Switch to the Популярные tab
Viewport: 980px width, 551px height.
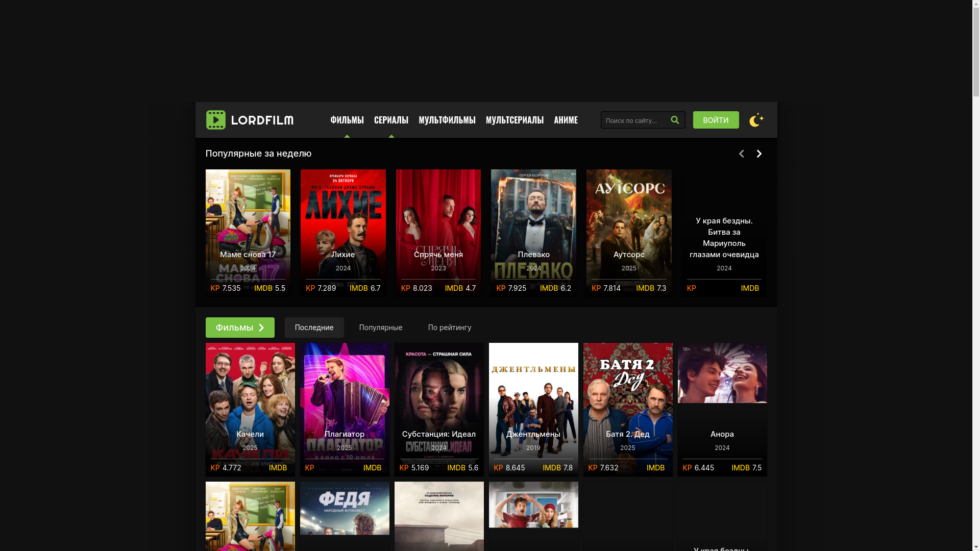381,328
